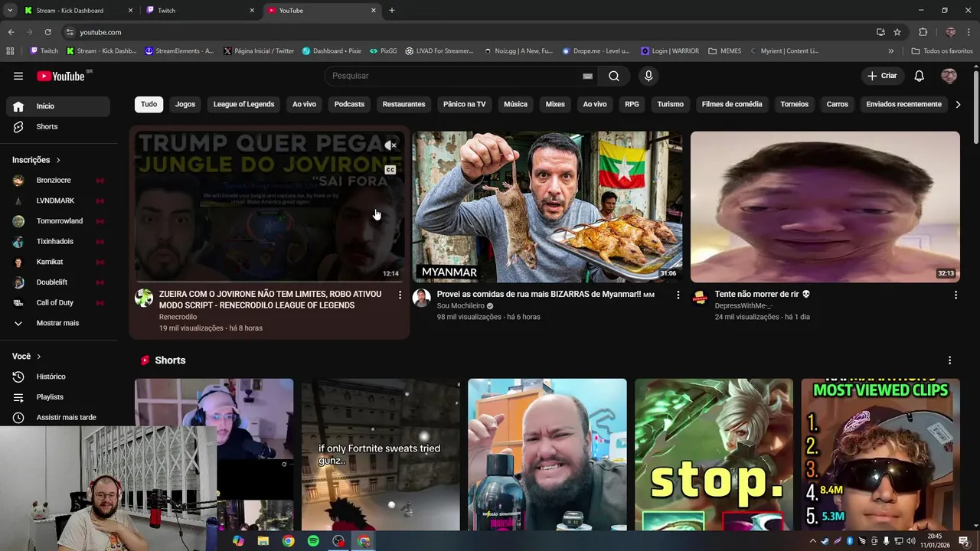
Task: Open the LVNDMARK subscription channel
Action: pyautogui.click(x=58, y=201)
